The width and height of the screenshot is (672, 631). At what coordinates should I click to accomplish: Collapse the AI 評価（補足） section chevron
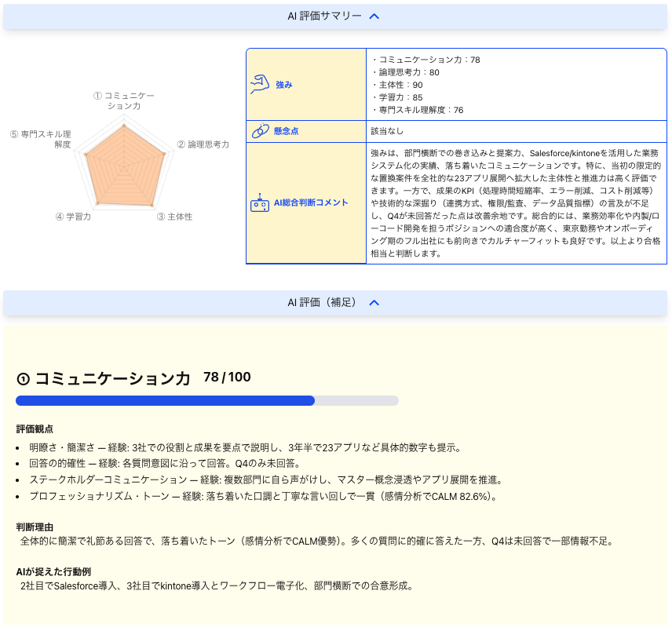click(x=374, y=302)
